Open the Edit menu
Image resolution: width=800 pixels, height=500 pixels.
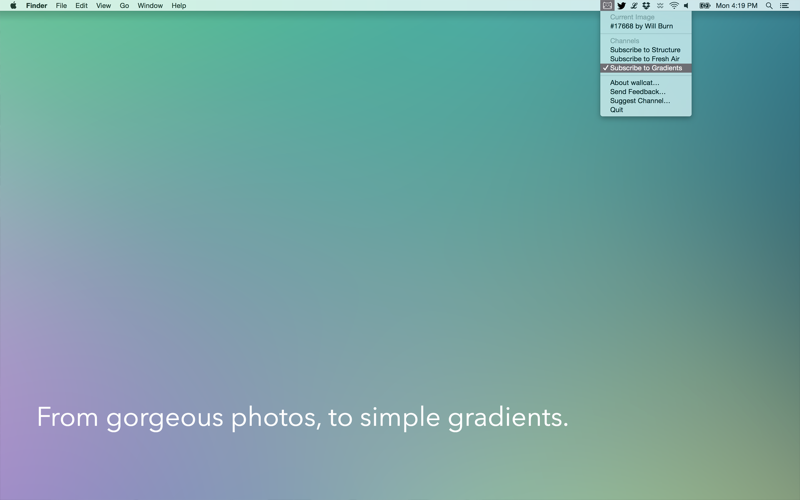(x=82, y=6)
